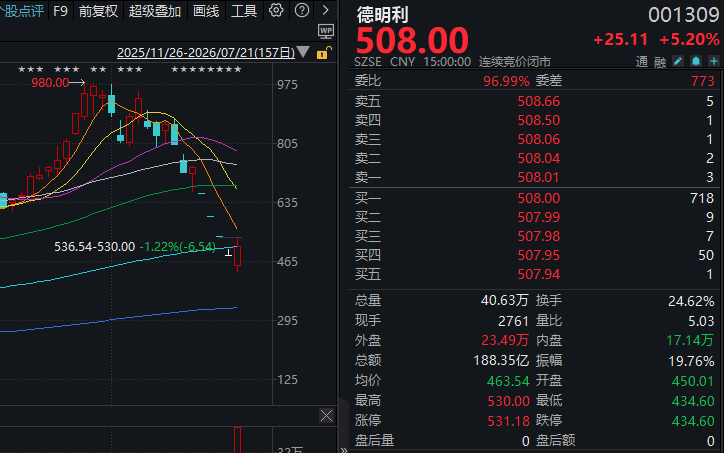Viewport: 724px width, 453px height.
Task: Click 均价 value 463.54
Action: tap(508, 381)
